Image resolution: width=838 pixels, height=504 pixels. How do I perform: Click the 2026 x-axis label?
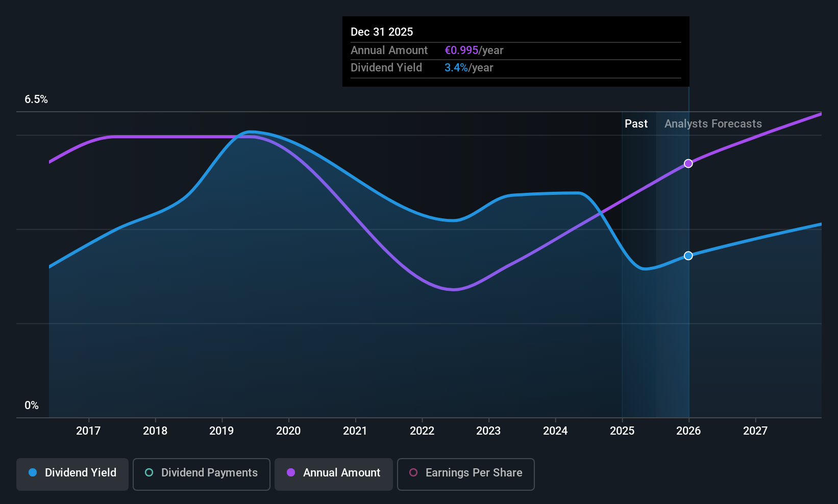point(688,431)
